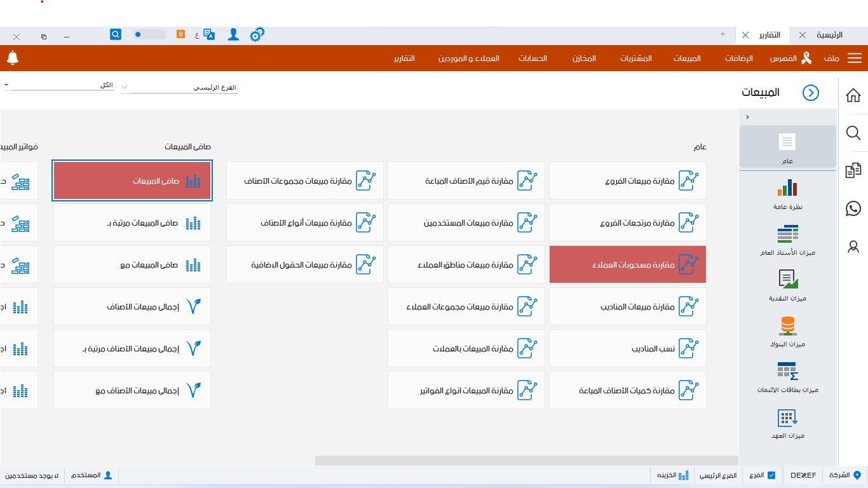The width and height of the screenshot is (868, 488).
Task: Click the الفرع الرئيسي input field
Action: (184, 87)
